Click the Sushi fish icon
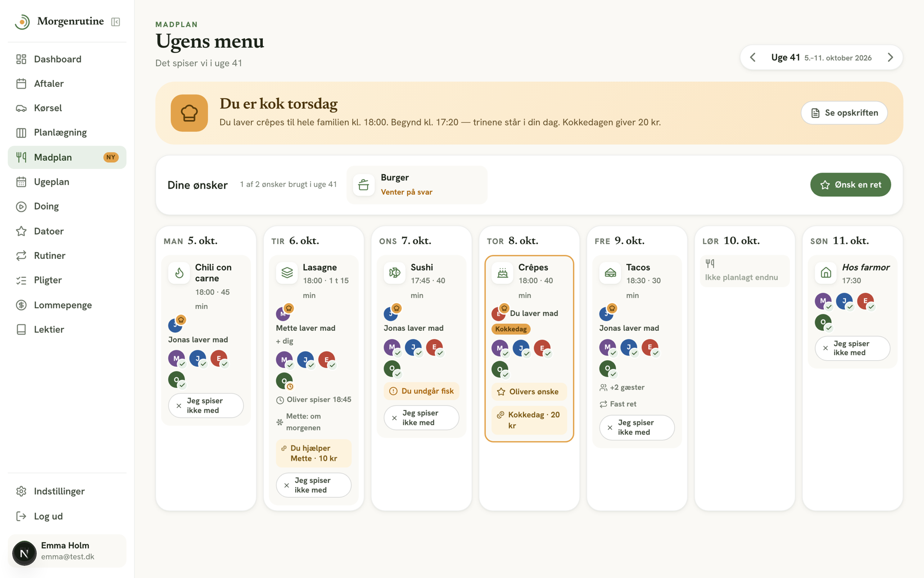The image size is (924, 578). point(395,273)
